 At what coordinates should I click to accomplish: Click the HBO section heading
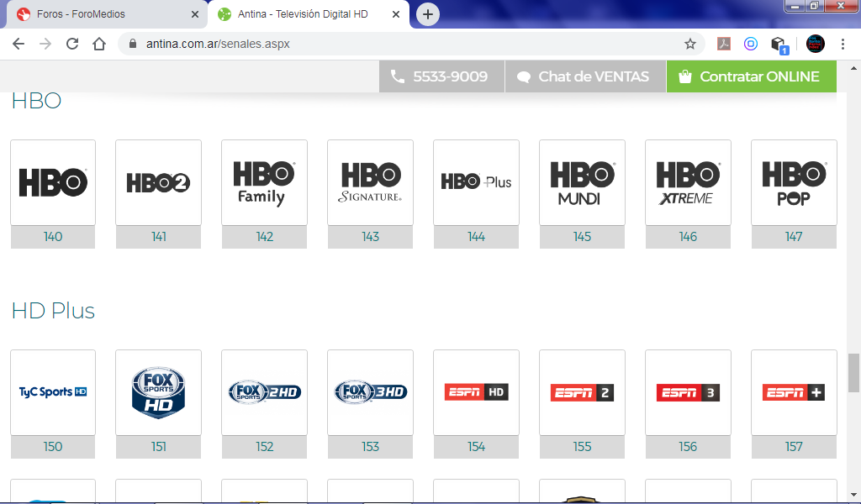point(36,101)
